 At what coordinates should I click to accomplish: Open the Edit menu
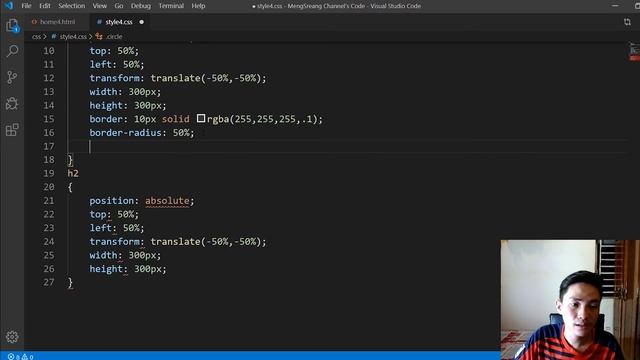pyautogui.click(x=45, y=6)
